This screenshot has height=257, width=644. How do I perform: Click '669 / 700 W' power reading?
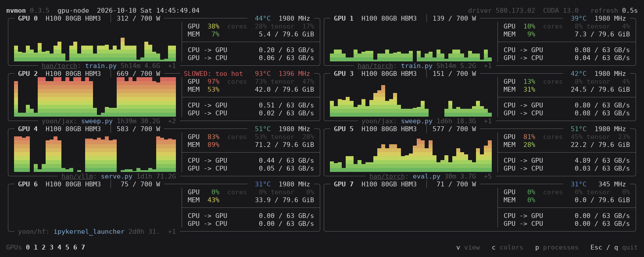139,74
